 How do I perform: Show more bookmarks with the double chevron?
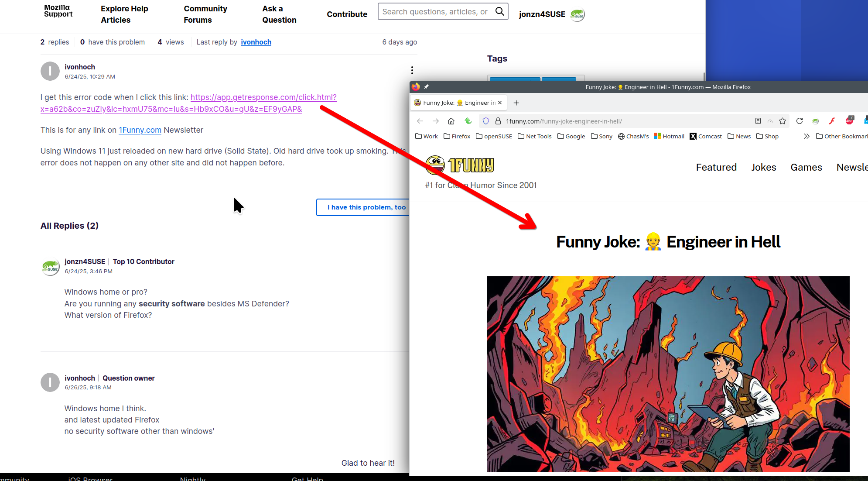[x=806, y=136]
